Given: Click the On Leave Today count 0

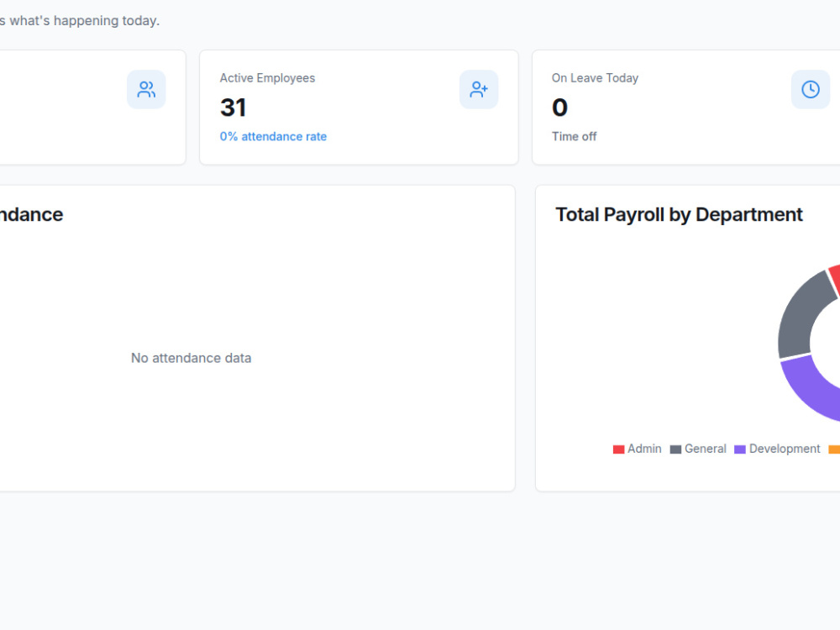Looking at the screenshot, I should 559,108.
